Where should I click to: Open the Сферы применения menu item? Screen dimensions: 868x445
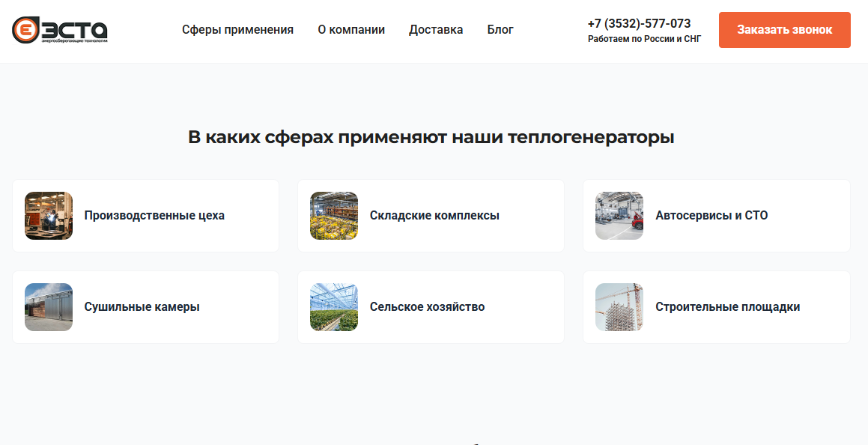pyautogui.click(x=238, y=30)
